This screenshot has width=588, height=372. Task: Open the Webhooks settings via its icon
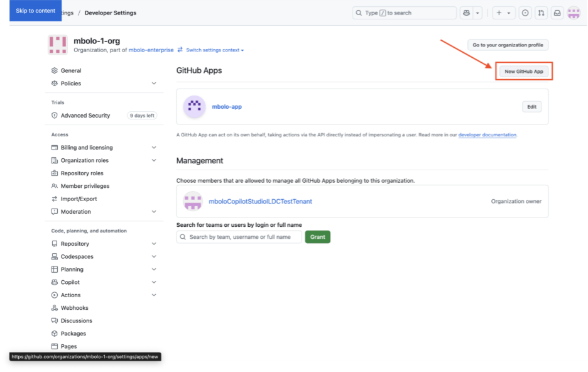tap(53, 307)
